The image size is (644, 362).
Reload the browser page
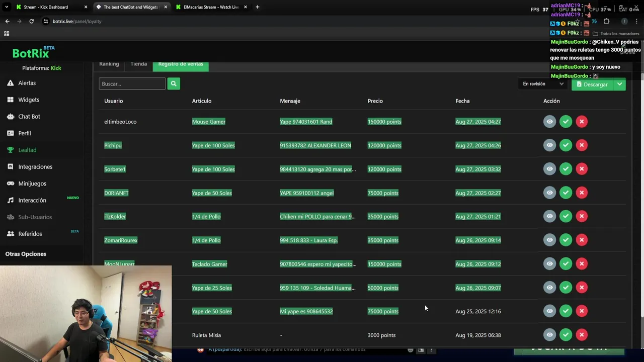click(x=31, y=21)
